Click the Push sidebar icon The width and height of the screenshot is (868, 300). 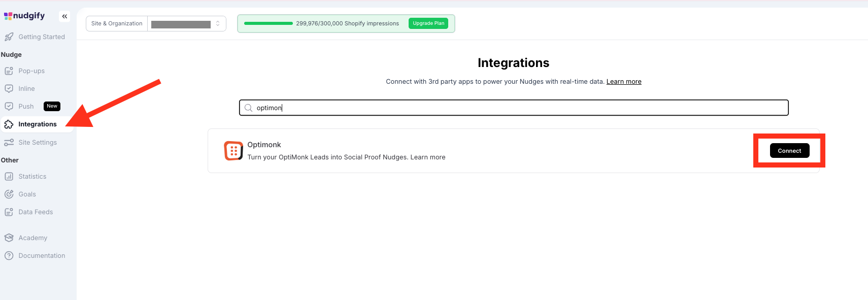pos(9,107)
